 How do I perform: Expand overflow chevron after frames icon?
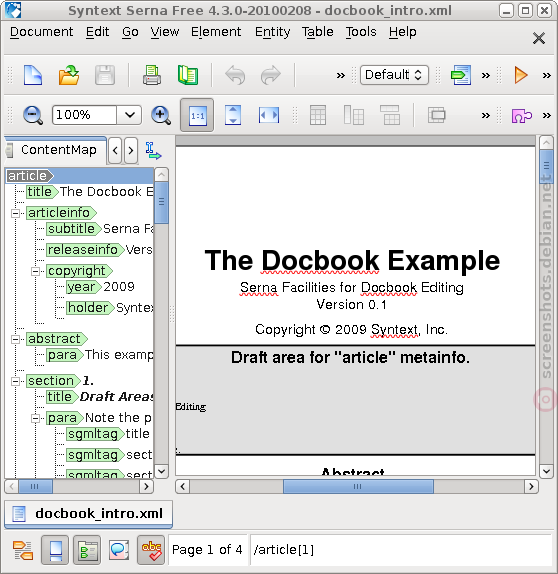click(486, 116)
